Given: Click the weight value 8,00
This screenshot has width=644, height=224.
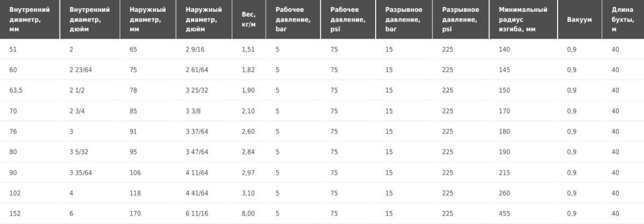Looking at the screenshot, I should tap(248, 213).
